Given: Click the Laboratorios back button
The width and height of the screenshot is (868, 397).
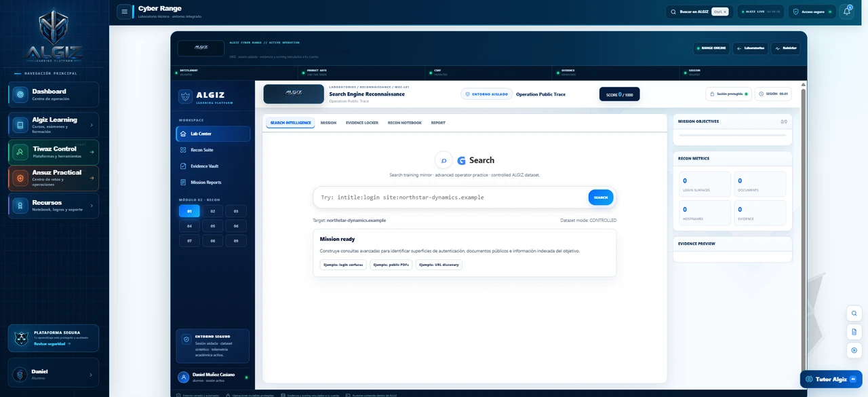Looking at the screenshot, I should click(751, 48).
